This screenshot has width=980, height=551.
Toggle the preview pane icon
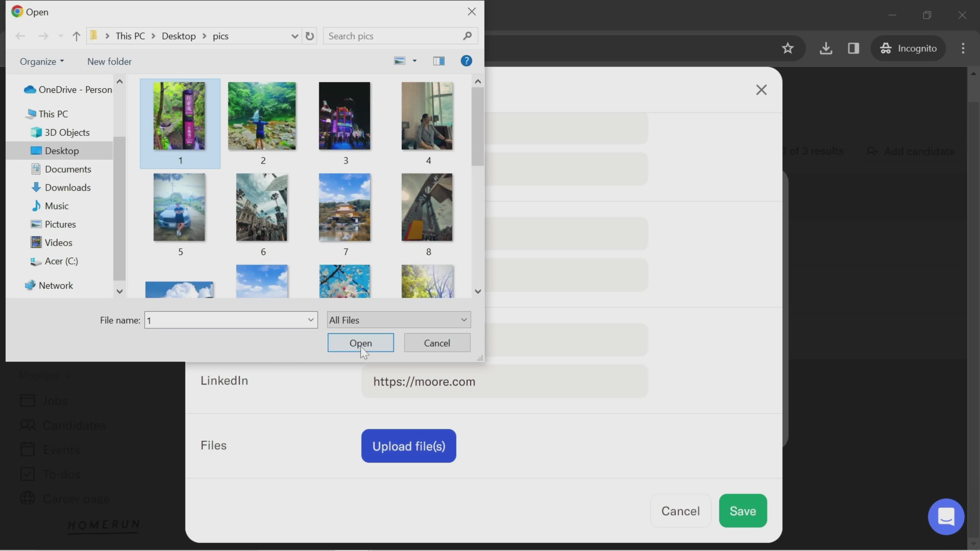coord(438,61)
